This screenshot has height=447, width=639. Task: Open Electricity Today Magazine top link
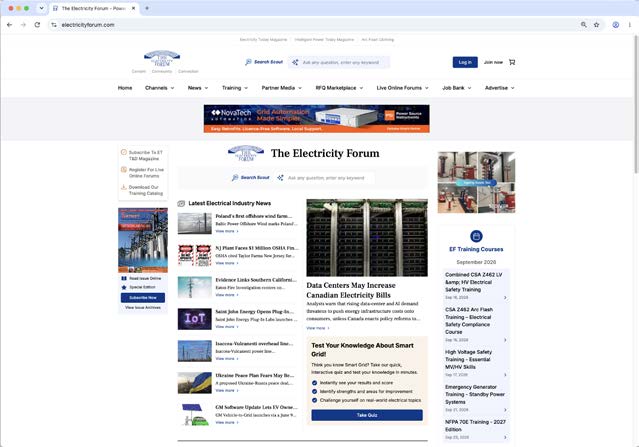(x=263, y=40)
